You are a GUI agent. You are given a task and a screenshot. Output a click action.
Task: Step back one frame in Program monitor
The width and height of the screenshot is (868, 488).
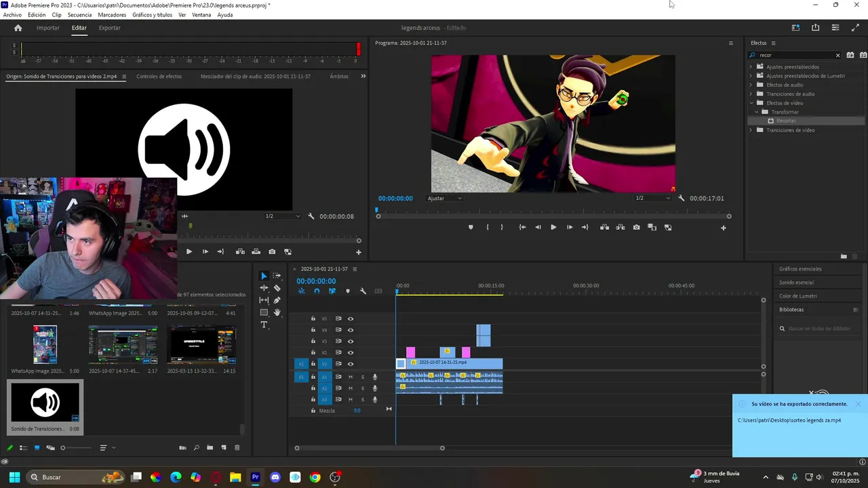538,228
